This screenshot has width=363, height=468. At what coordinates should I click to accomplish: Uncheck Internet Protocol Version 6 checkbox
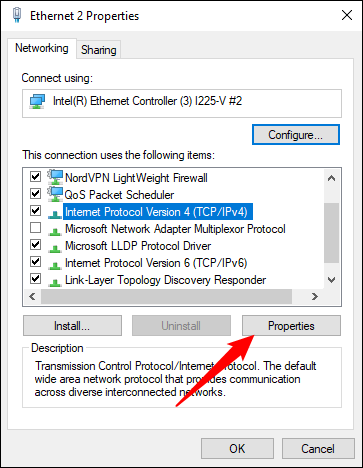35,261
